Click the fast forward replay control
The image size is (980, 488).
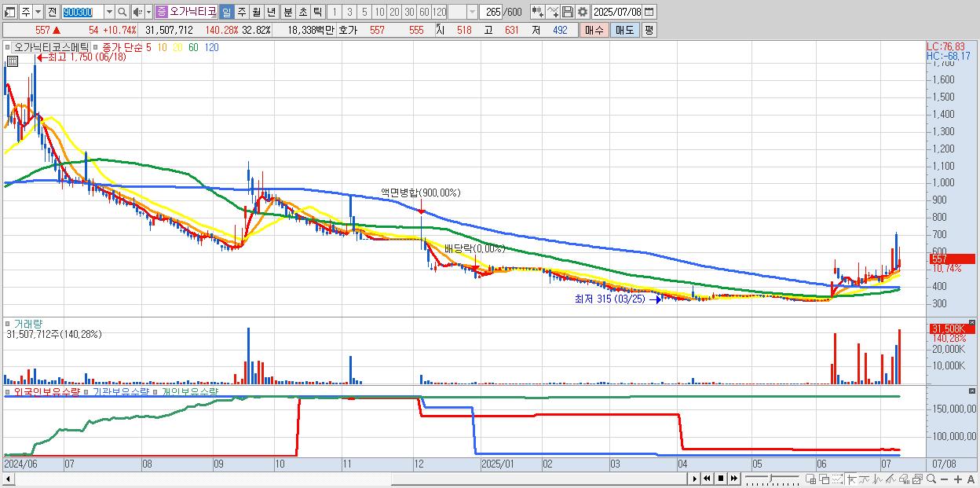point(733,479)
